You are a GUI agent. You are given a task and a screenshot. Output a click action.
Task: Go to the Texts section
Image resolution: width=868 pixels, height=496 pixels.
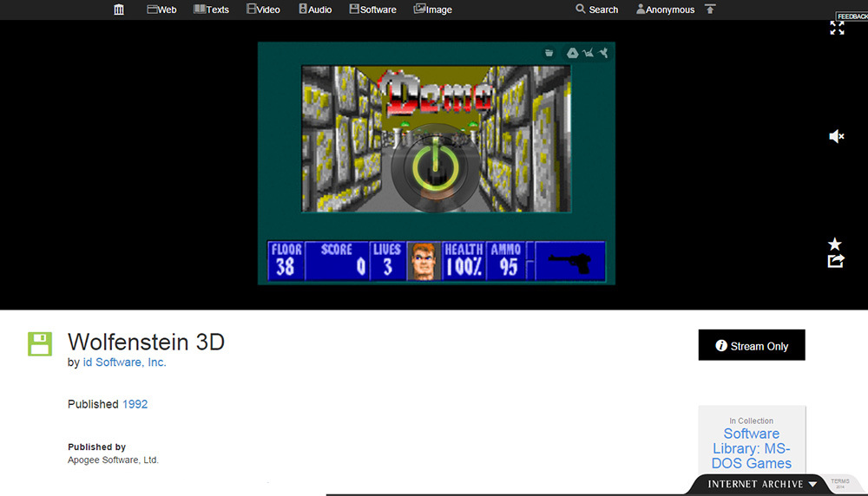click(x=211, y=10)
